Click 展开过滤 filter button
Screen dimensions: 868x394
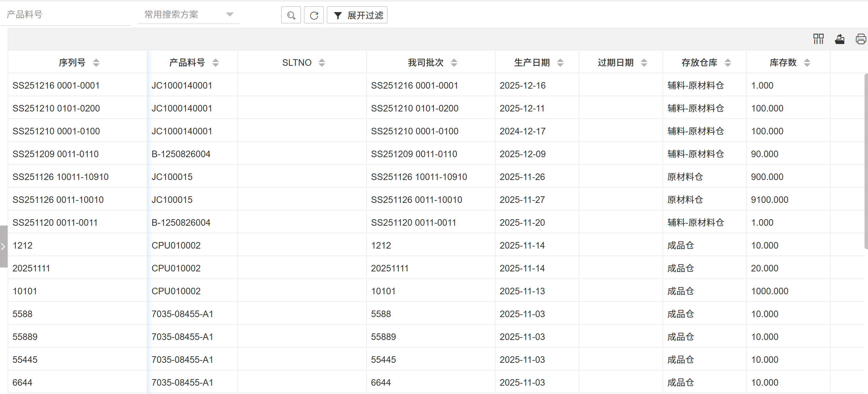tap(357, 15)
